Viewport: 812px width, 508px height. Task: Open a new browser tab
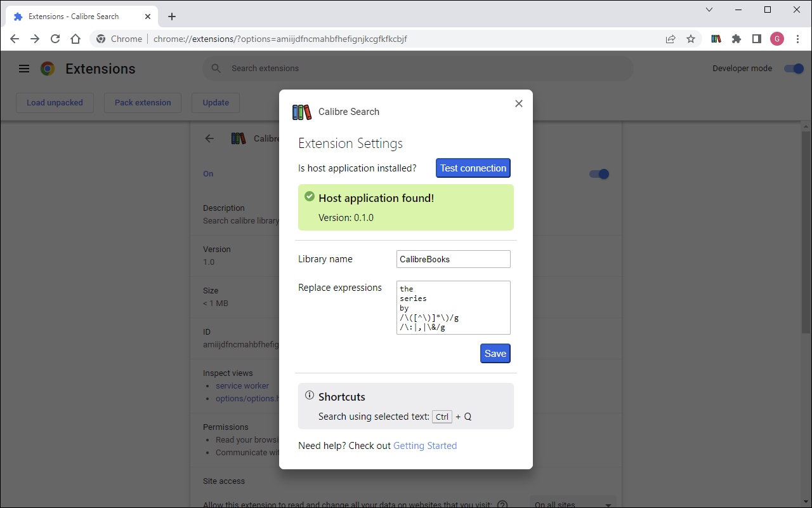[x=172, y=17]
